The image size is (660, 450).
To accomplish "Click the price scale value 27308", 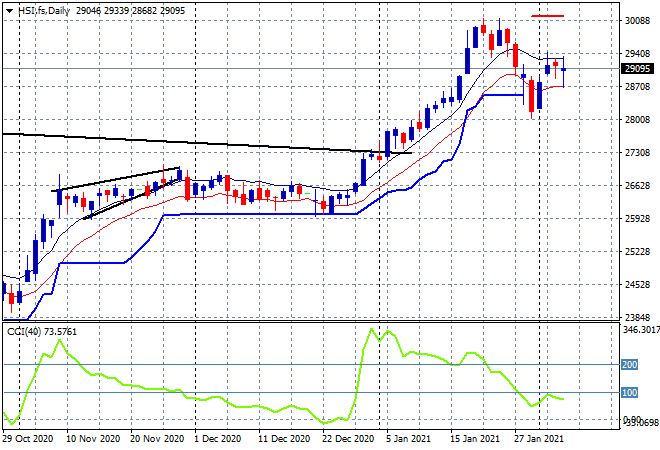I will point(637,152).
